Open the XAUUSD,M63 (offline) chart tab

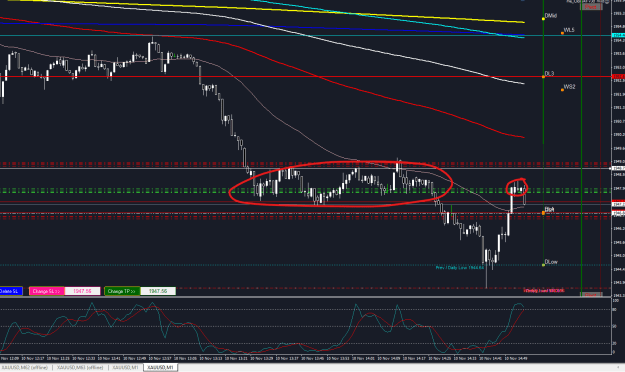(x=80, y=367)
